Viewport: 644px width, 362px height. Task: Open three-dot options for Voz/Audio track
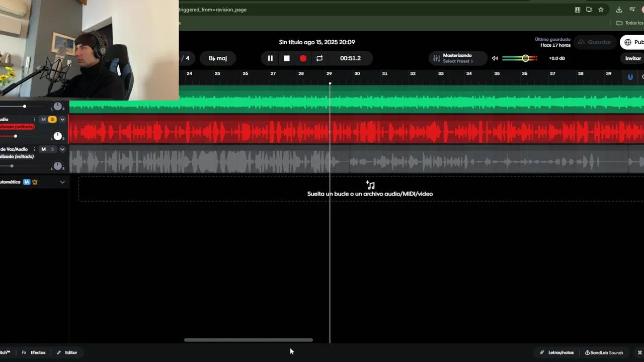[35, 149]
